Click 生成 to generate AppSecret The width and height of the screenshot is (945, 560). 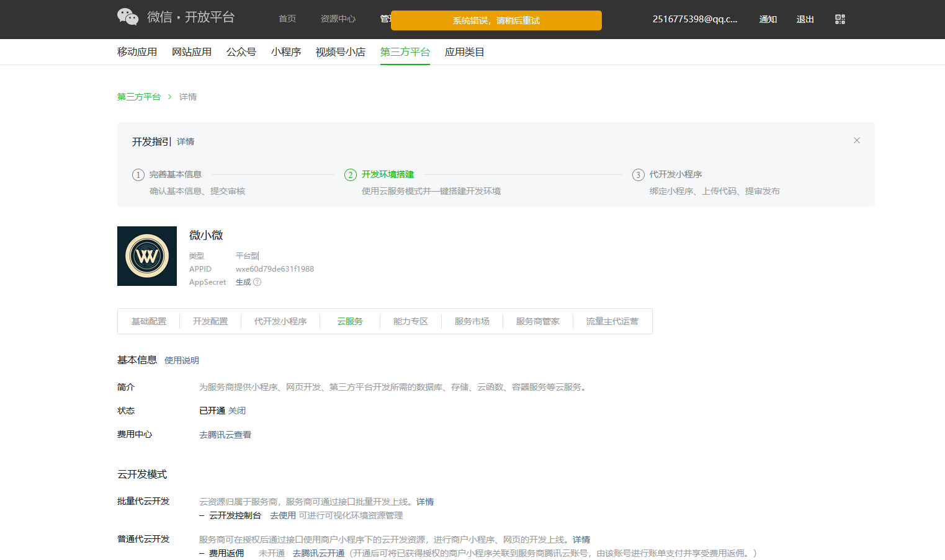tap(243, 282)
